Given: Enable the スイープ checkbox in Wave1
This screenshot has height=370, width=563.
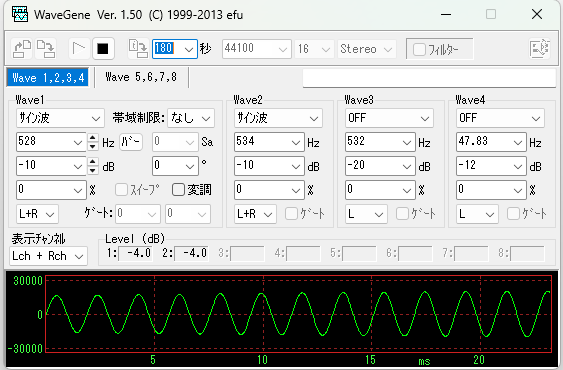Looking at the screenshot, I should [x=121, y=190].
